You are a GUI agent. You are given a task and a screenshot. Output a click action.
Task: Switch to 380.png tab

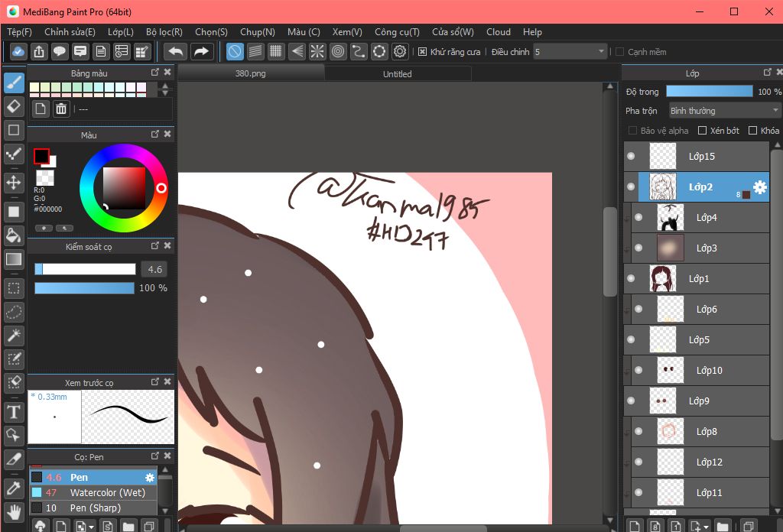pos(251,73)
